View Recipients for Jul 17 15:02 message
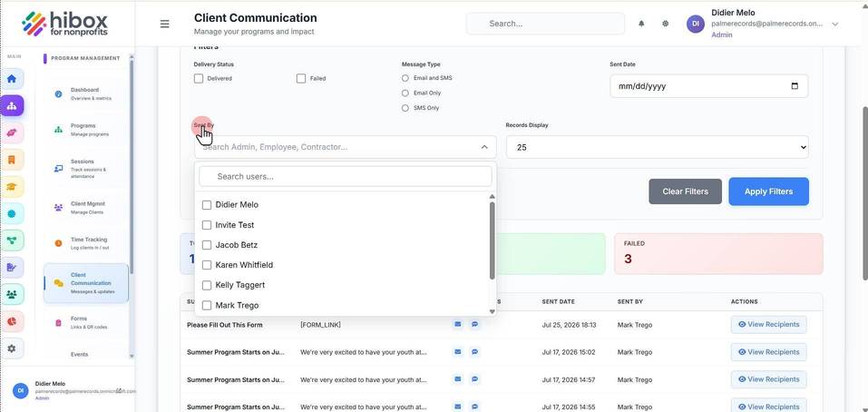The height and width of the screenshot is (412, 868). pyautogui.click(x=768, y=351)
